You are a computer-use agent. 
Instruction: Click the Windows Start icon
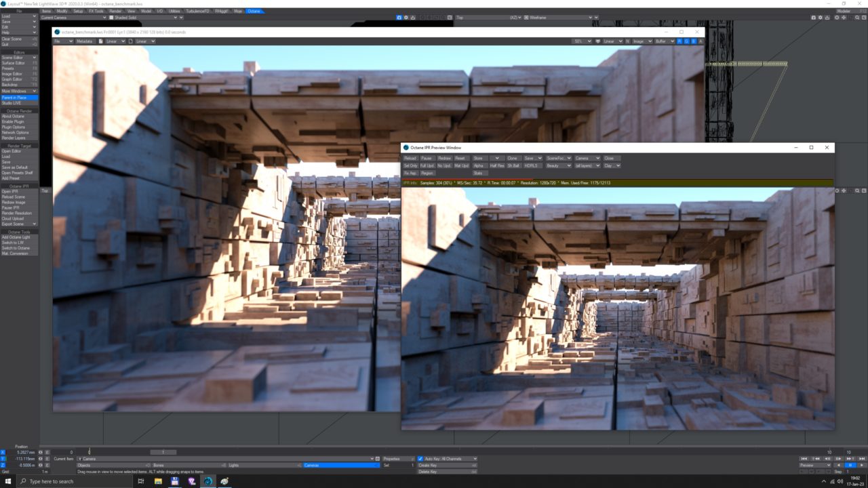7,481
